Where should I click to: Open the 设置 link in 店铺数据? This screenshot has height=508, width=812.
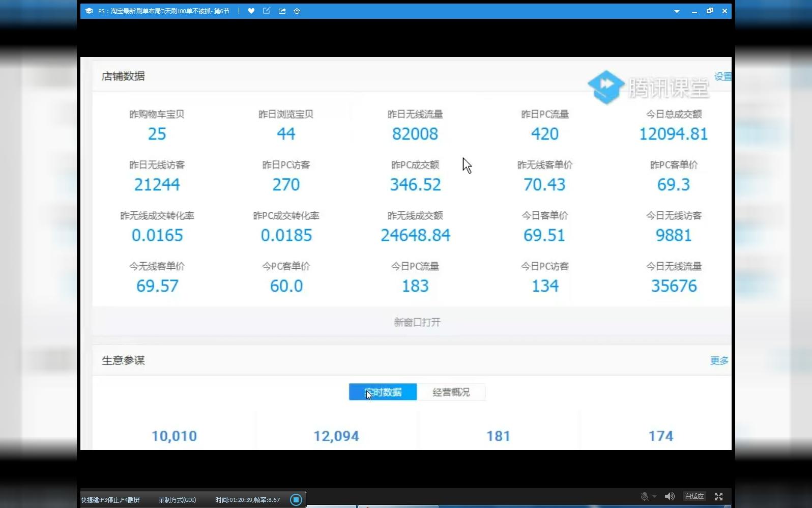tap(722, 76)
